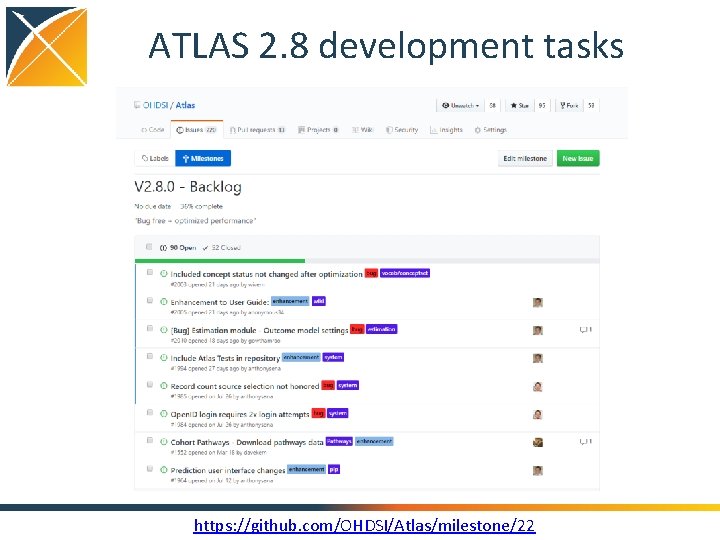Image resolution: width=720 pixels, height=540 pixels.
Task: Click the assignee avatar on 'Record count source'
Action: pyautogui.click(x=538, y=387)
